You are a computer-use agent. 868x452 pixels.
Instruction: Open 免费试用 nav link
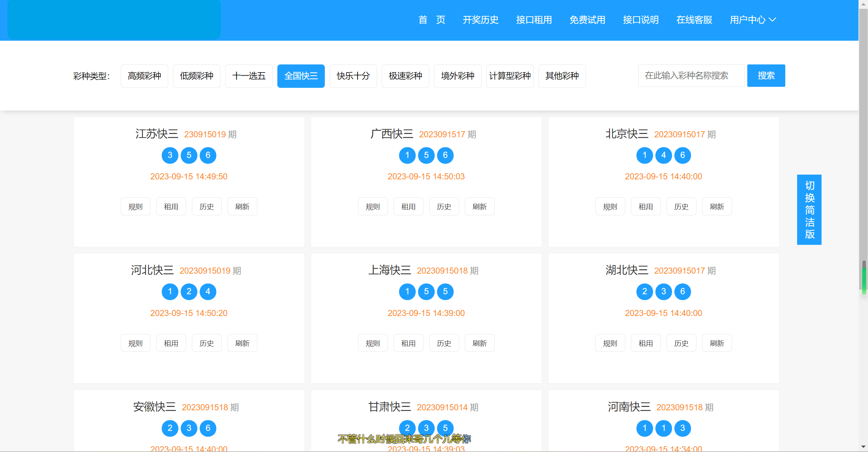[x=587, y=20]
